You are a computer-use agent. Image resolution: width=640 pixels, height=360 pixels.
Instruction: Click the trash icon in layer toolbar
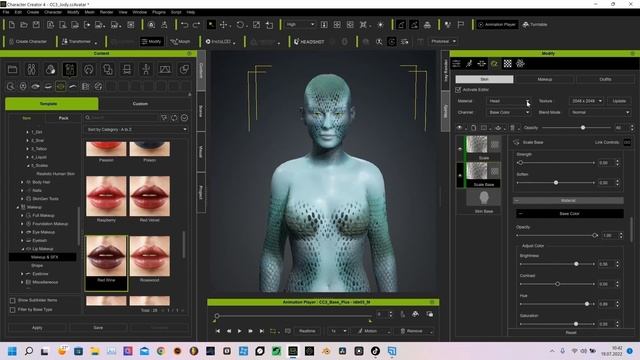tap(512, 128)
